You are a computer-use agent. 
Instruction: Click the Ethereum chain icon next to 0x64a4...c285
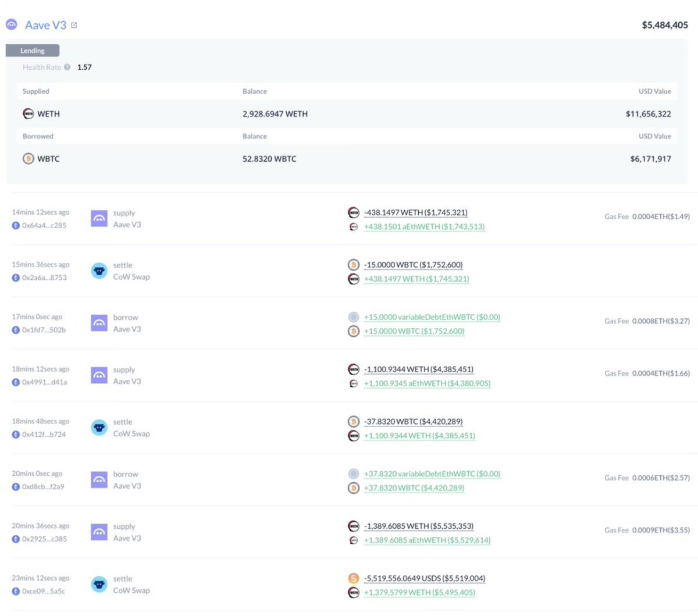tap(16, 225)
